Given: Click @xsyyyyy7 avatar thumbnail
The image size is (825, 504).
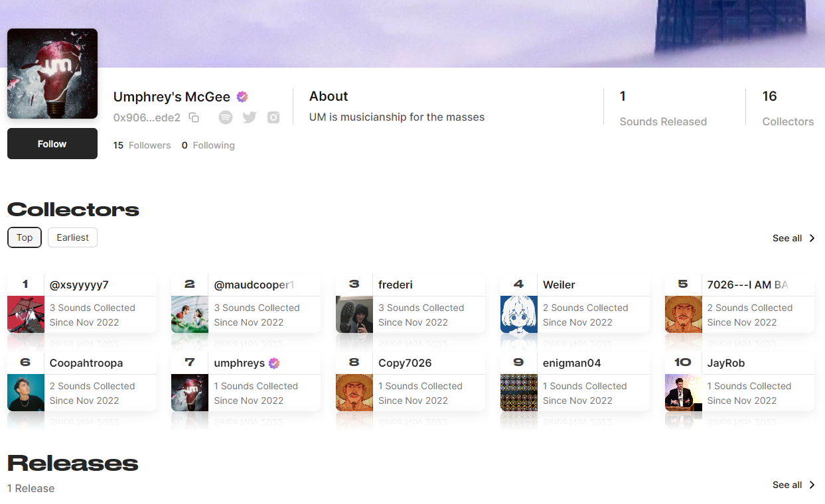Looking at the screenshot, I should 26,314.
